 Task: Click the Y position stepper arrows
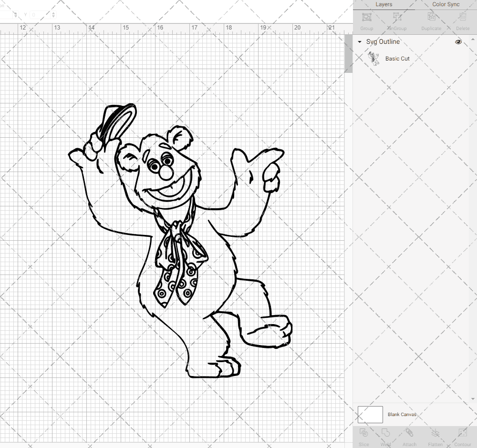coord(53,14)
